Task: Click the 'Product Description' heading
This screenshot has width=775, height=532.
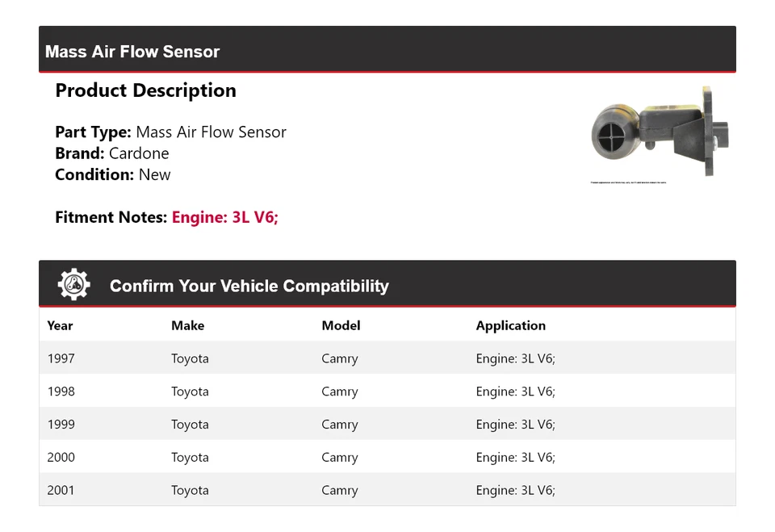Action: (x=145, y=90)
